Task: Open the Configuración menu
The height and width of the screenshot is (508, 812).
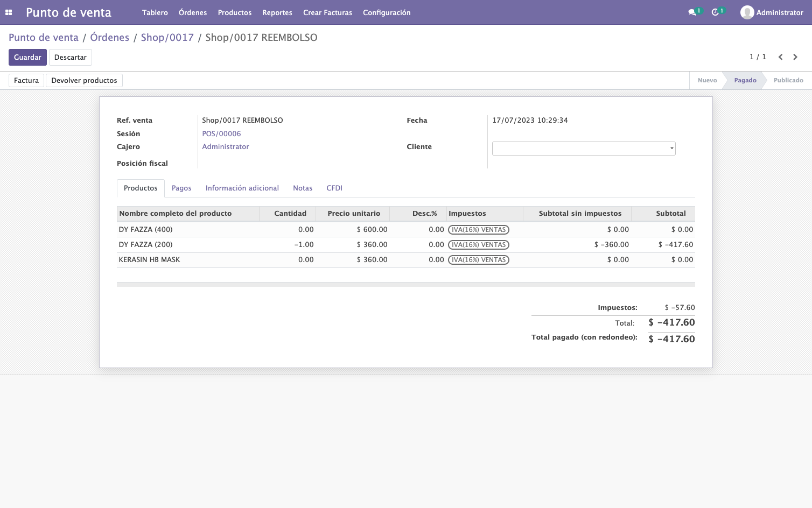Action: click(387, 12)
